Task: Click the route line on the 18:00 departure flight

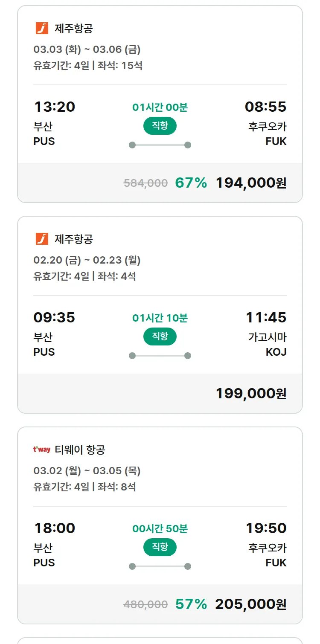Action: pos(160,566)
